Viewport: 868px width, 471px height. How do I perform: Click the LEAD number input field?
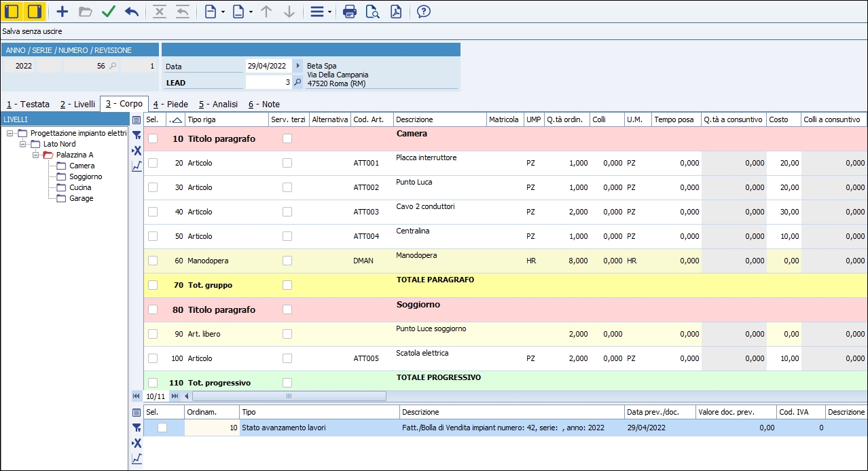[268, 82]
